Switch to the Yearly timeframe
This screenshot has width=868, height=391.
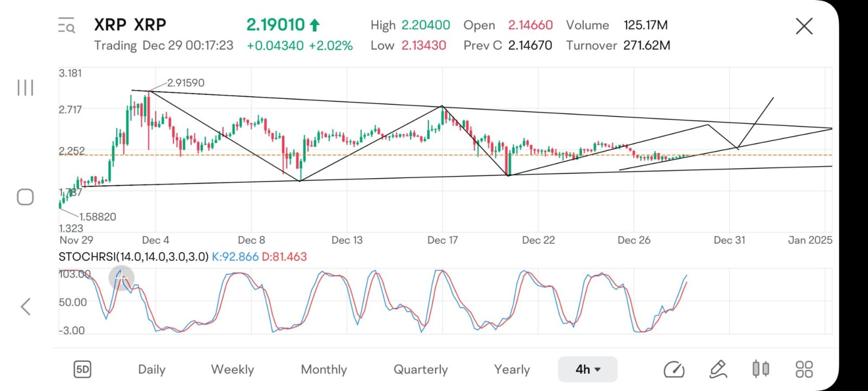pyautogui.click(x=512, y=370)
